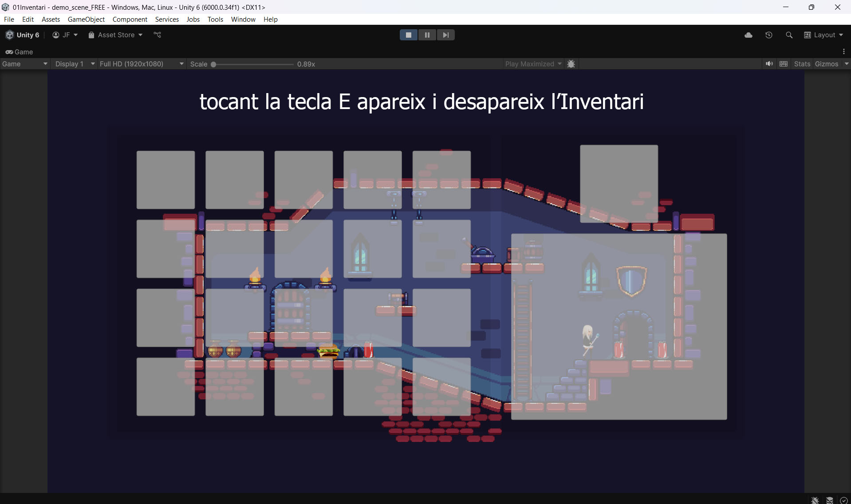Open the Unity Cloud services icon
This screenshot has width=851, height=504.
click(x=749, y=35)
